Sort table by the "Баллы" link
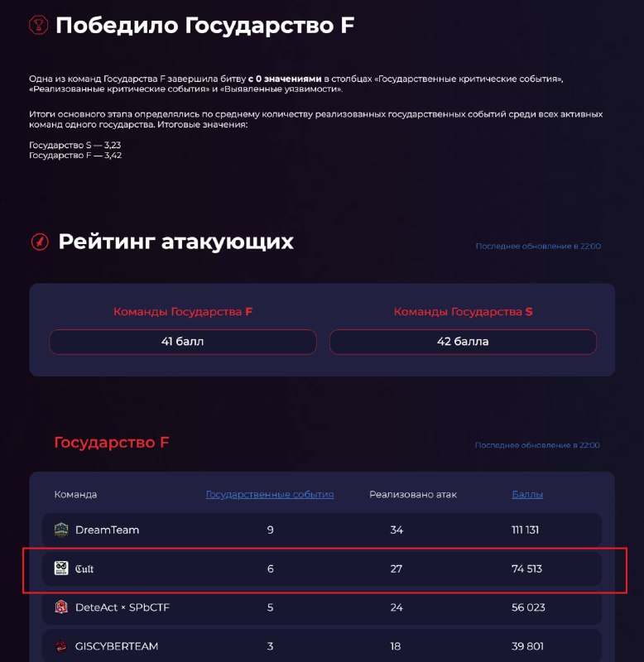 tap(527, 494)
